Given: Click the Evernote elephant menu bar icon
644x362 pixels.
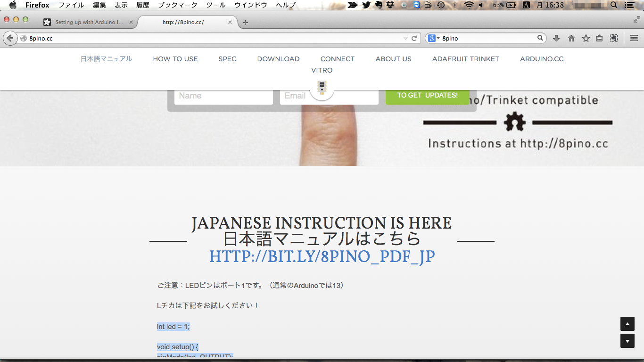Looking at the screenshot, I should coord(379,5).
